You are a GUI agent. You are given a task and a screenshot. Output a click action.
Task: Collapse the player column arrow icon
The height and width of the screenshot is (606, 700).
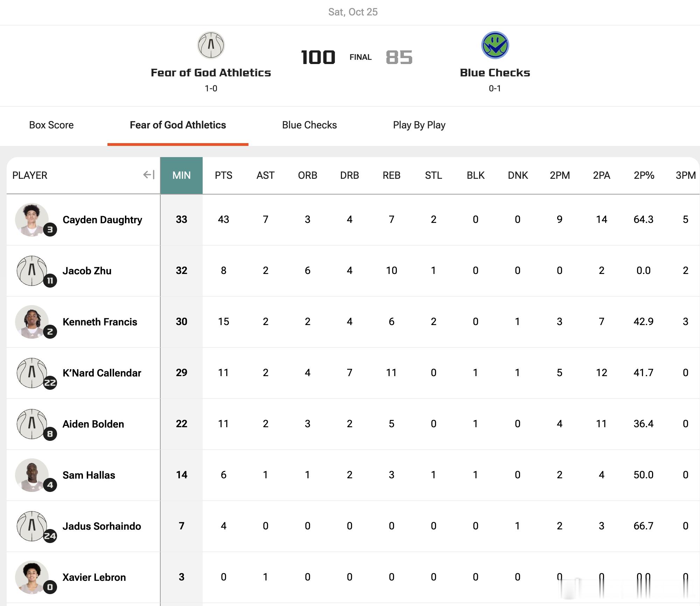(x=149, y=175)
